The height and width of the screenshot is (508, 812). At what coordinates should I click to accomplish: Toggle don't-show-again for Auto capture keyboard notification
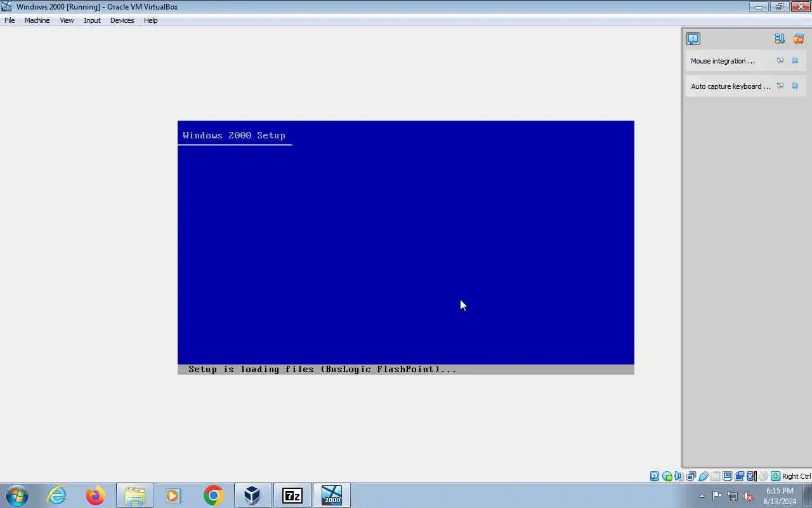click(x=780, y=86)
